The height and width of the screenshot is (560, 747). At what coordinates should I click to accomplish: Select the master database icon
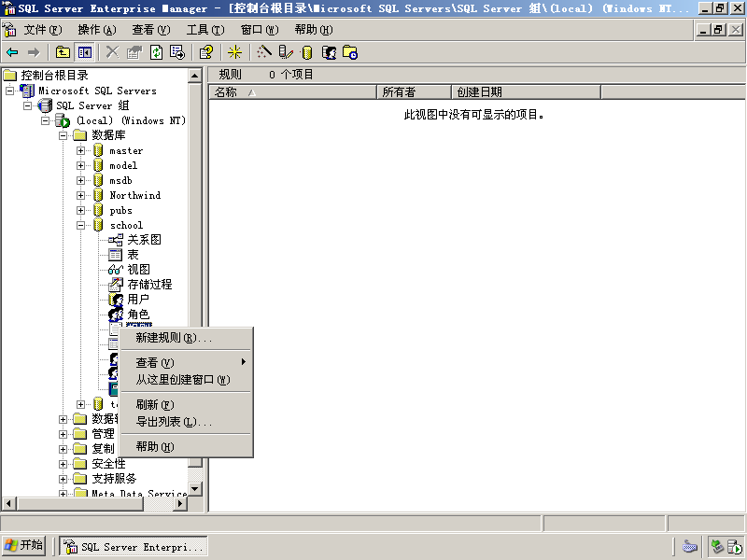98,150
